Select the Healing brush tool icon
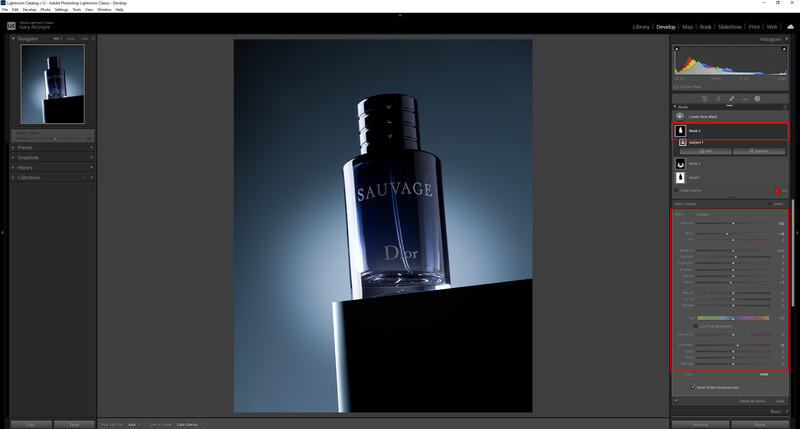The height and width of the screenshot is (429, 800). click(x=731, y=98)
